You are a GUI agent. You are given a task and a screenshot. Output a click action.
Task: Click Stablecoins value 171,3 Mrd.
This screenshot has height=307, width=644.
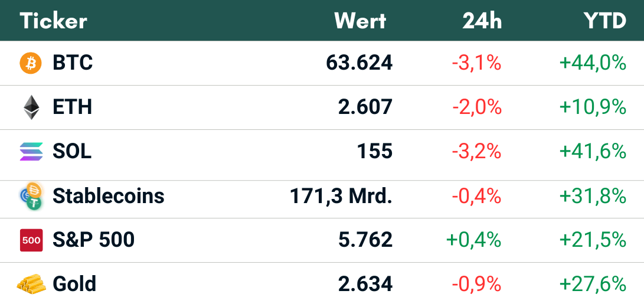(x=341, y=196)
